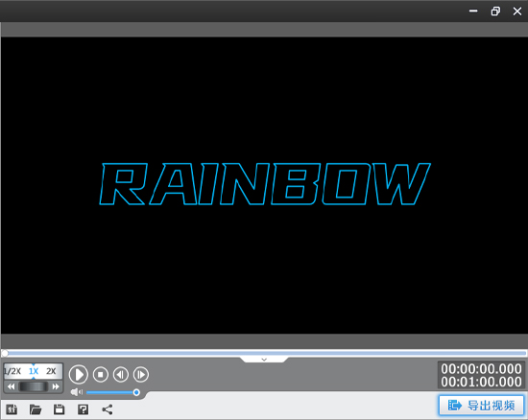Open help with the question mark icon
Image resolution: width=528 pixels, height=420 pixels.
84,409
